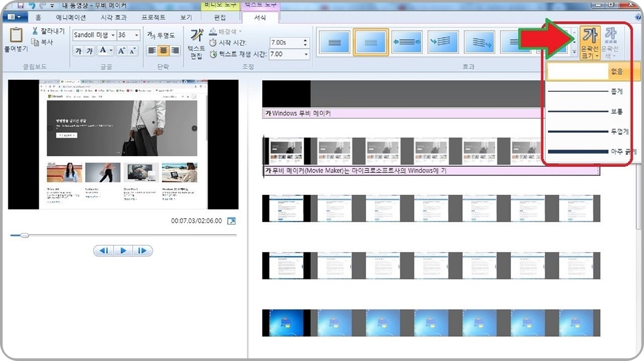Save project with quick access floppy icon

(x=20, y=5)
